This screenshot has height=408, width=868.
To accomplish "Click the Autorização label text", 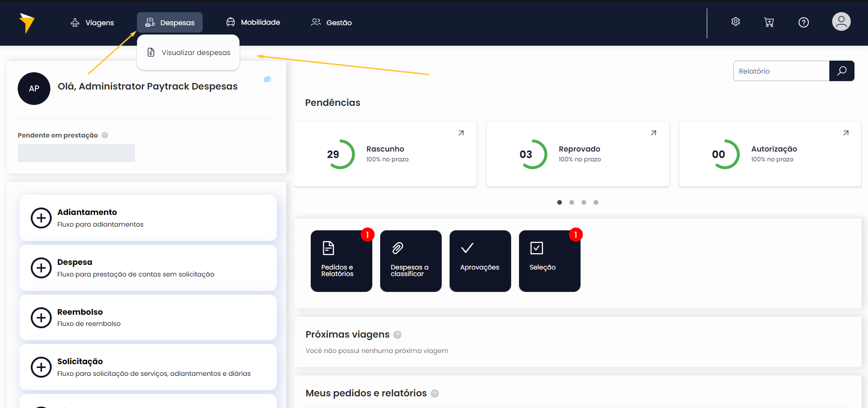I will [x=774, y=149].
